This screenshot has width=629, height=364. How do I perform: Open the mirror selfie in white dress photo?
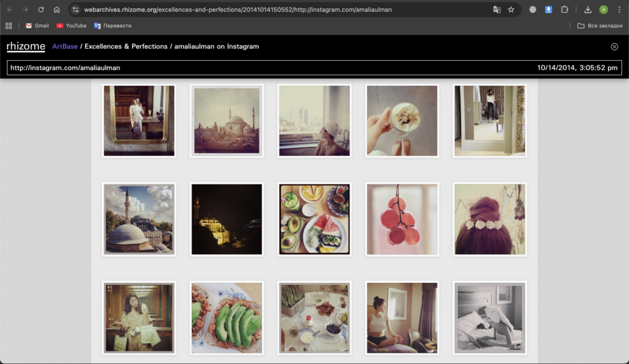139,121
